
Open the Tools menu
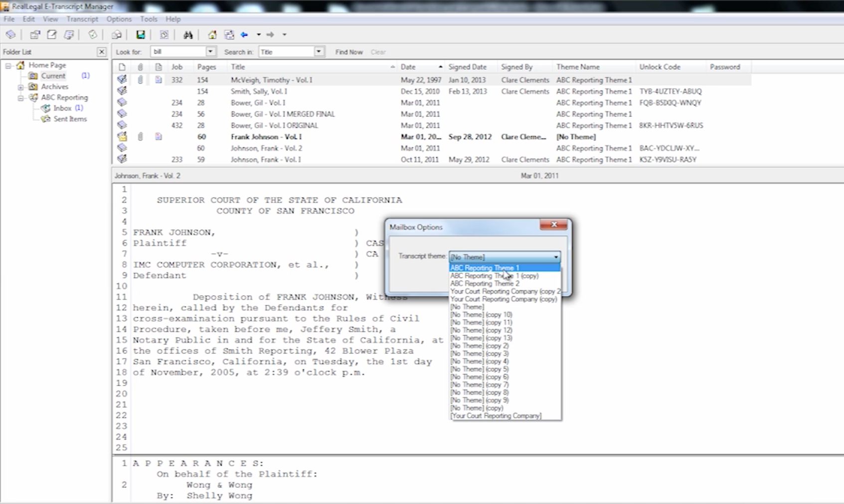pos(149,19)
